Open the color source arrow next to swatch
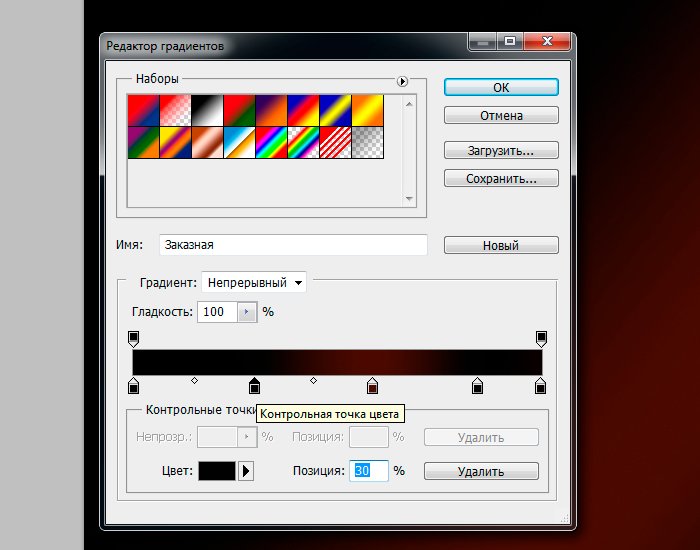This screenshot has width=700, height=550. 247,471
